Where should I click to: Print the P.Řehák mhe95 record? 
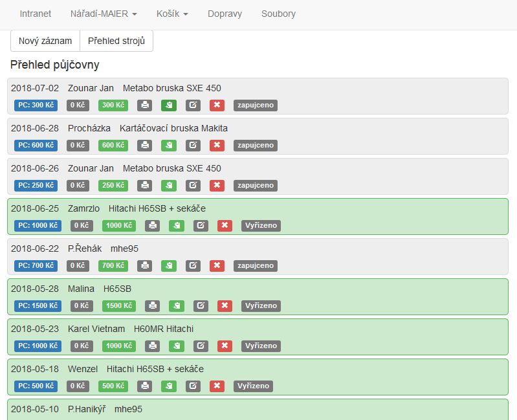pyautogui.click(x=145, y=266)
